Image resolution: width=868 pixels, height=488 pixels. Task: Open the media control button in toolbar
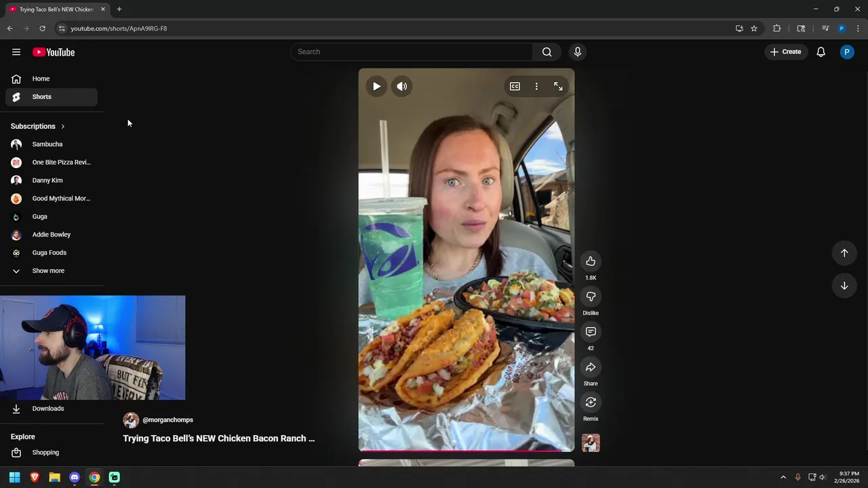tap(825, 28)
